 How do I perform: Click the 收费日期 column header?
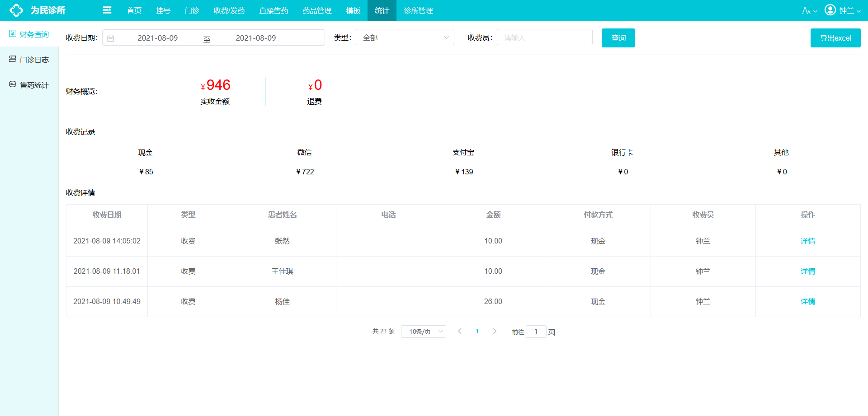coord(107,215)
